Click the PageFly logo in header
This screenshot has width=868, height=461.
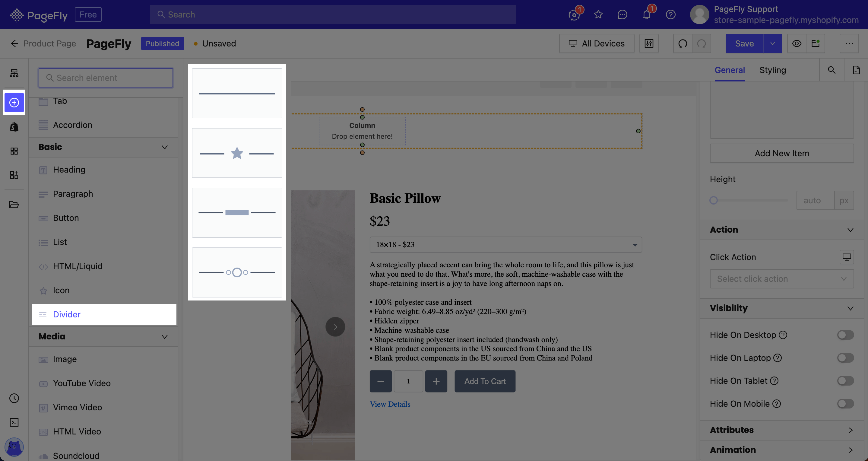38,15
